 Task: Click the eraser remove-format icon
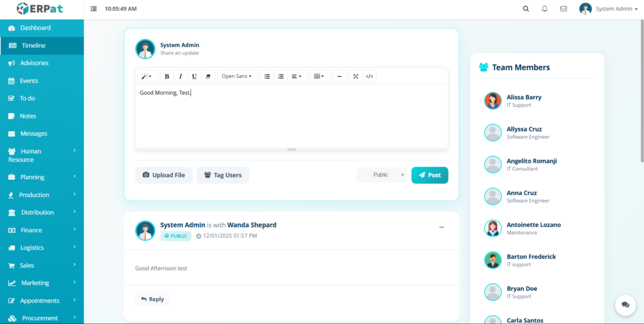[208, 76]
